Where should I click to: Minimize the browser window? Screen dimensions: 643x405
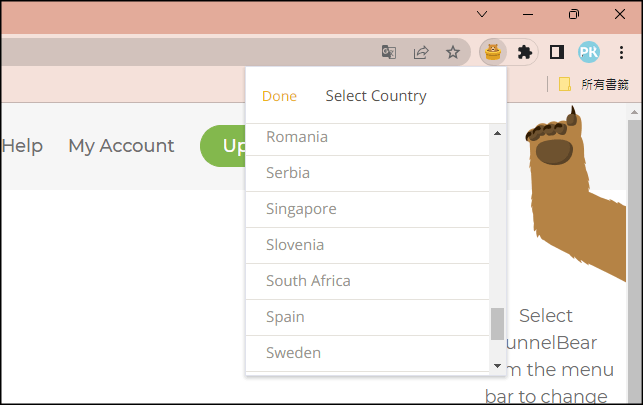[528, 14]
